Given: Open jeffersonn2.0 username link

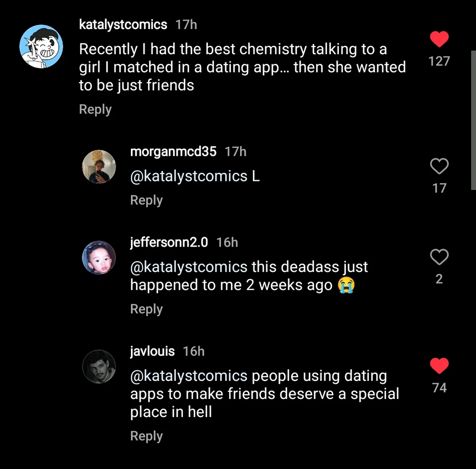Looking at the screenshot, I should tap(169, 242).
